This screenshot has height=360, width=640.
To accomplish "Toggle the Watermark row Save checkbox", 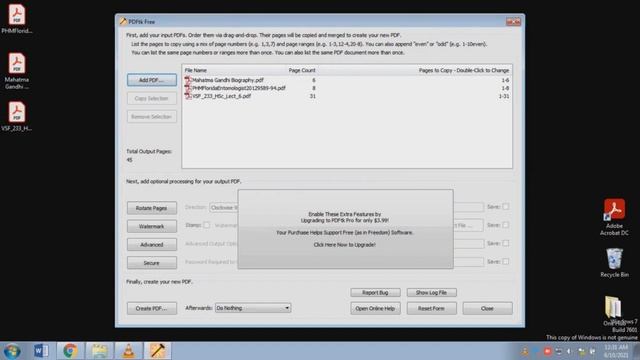I will (506, 225).
